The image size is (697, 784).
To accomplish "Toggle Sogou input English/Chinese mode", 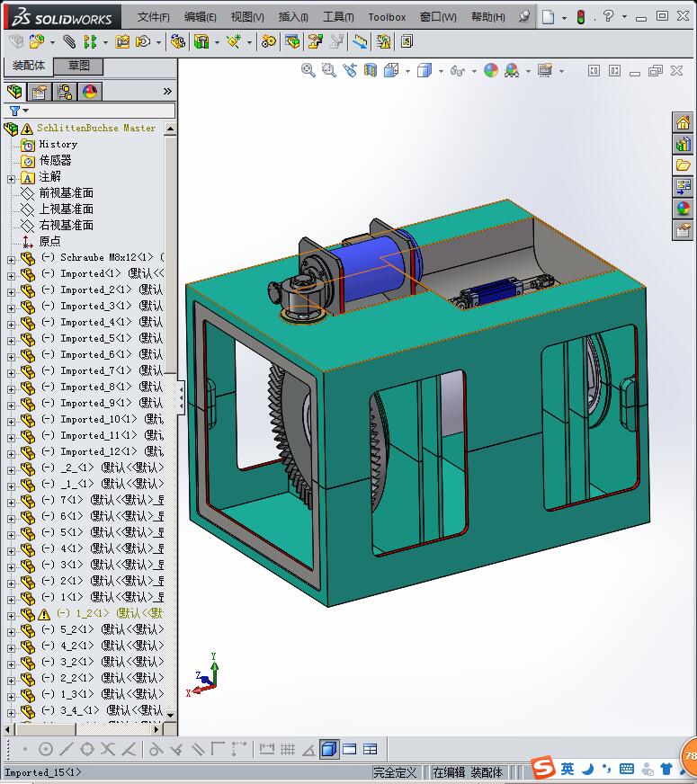I will [x=567, y=769].
